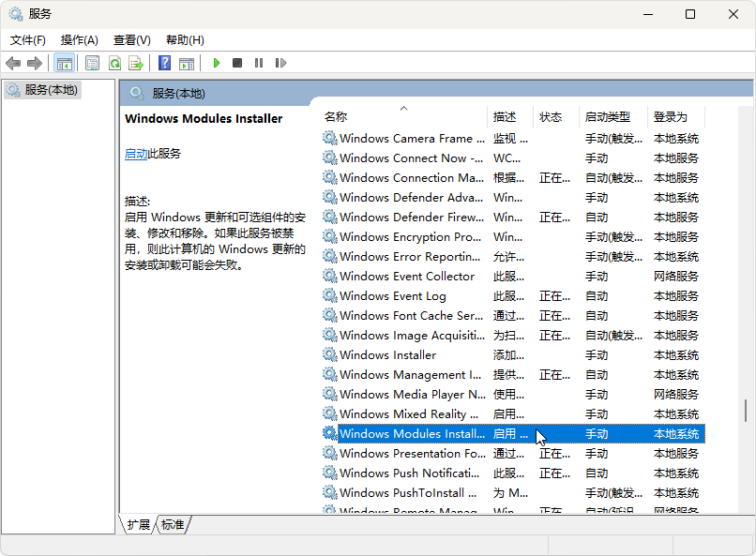Toggle the show/hide action pane button
The width and height of the screenshot is (756, 556).
pos(187,63)
